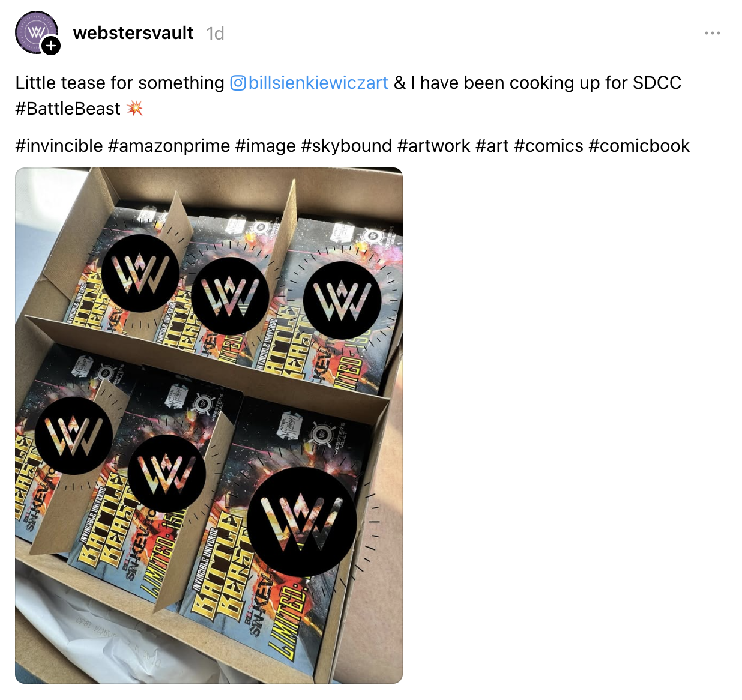This screenshot has width=742, height=700.
Task: Open the webstersvault profile avatar
Action: click(x=36, y=32)
